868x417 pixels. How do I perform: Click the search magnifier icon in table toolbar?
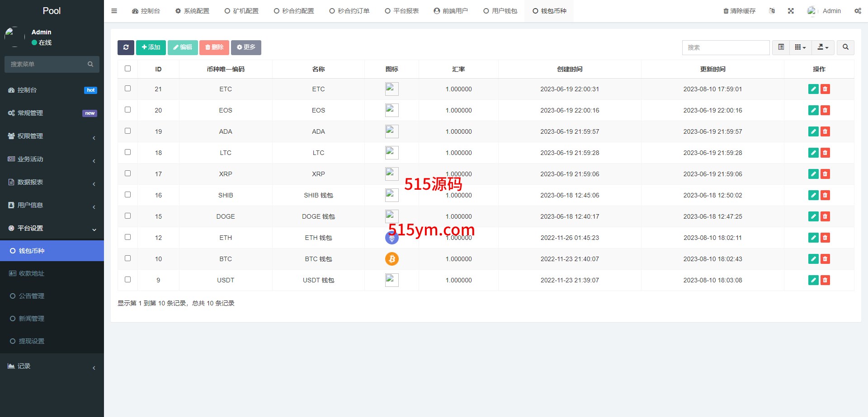click(845, 47)
